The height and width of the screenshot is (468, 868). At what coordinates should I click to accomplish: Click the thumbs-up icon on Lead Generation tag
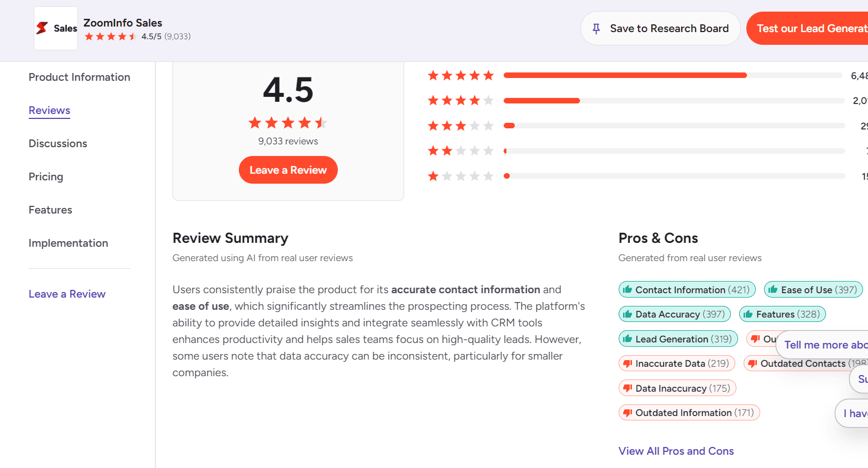pos(628,339)
